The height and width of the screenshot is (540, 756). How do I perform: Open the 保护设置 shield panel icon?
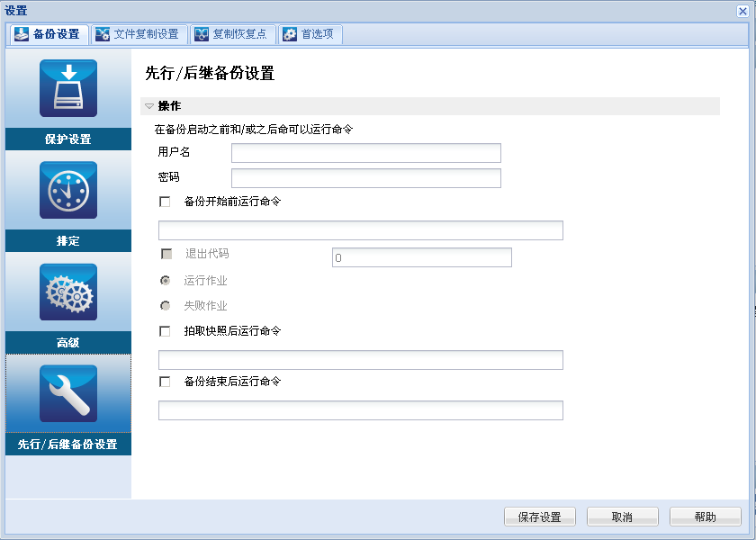[x=67, y=87]
